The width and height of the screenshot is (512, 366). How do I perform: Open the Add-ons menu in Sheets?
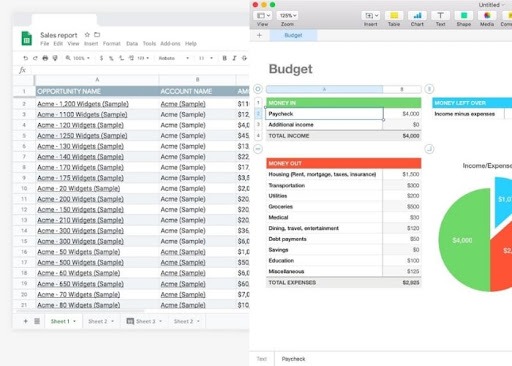[170, 44]
